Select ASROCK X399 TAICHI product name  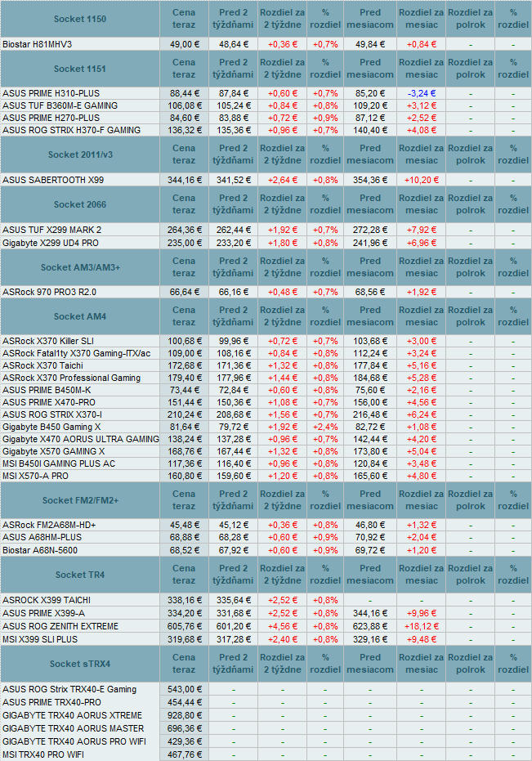pos(47,600)
